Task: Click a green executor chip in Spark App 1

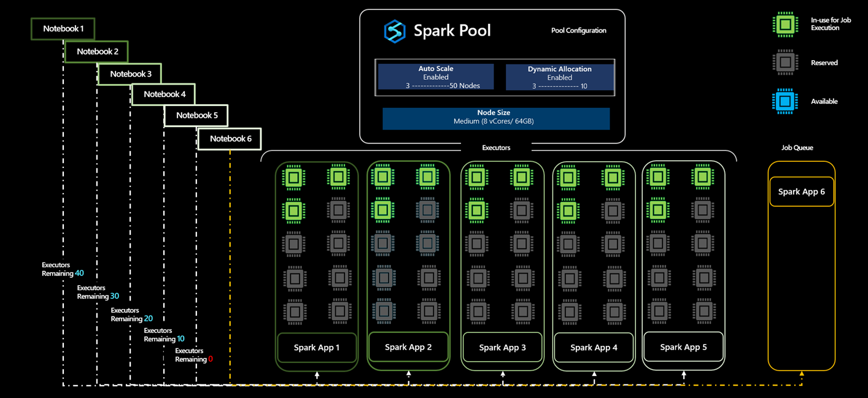Action: coord(293,177)
